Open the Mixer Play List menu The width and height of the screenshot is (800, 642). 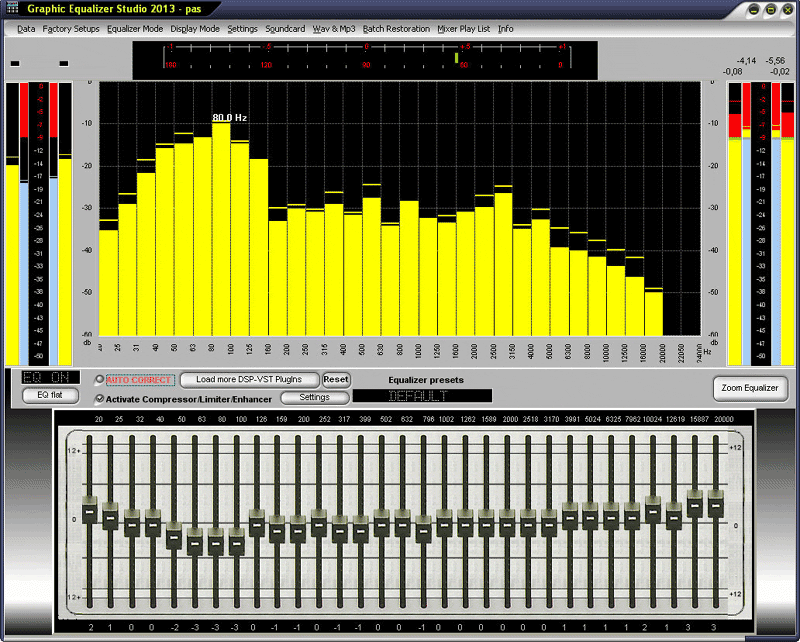pos(462,29)
